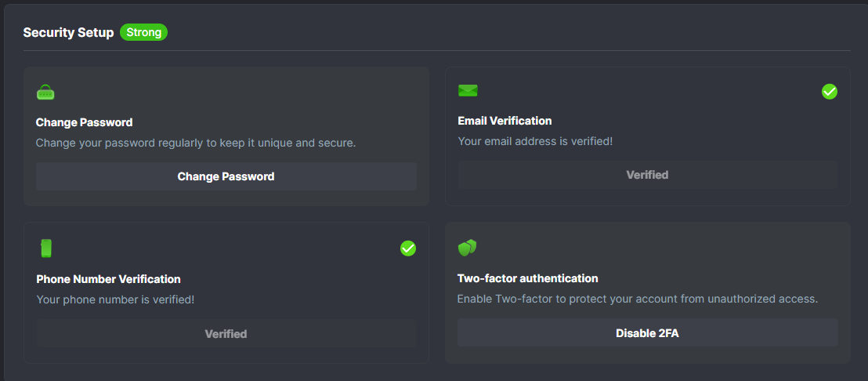Click the green phone icon
Viewport: 868px width, 381px height.
[x=46, y=249]
